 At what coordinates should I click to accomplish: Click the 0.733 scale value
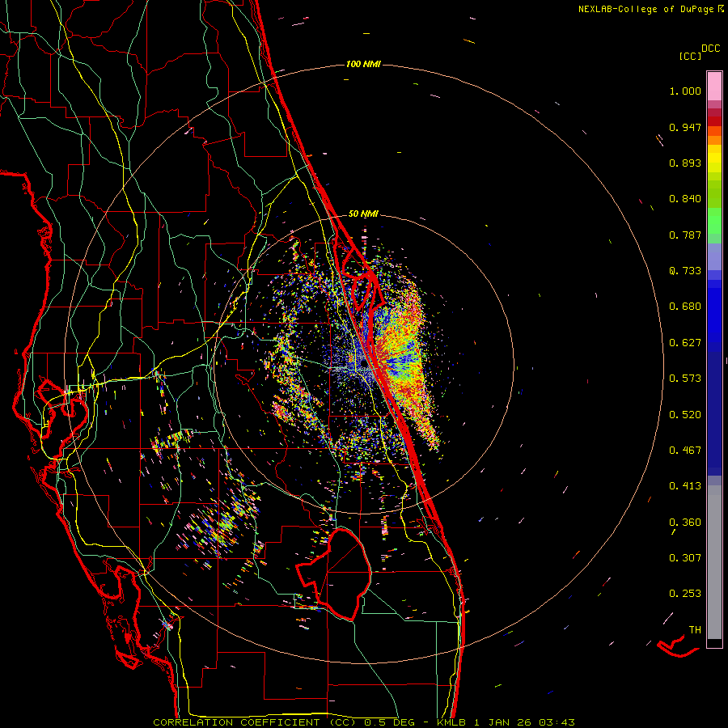[685, 271]
